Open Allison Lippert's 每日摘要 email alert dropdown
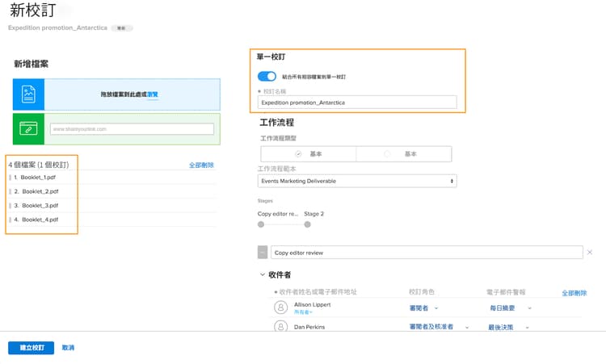 tap(511, 308)
